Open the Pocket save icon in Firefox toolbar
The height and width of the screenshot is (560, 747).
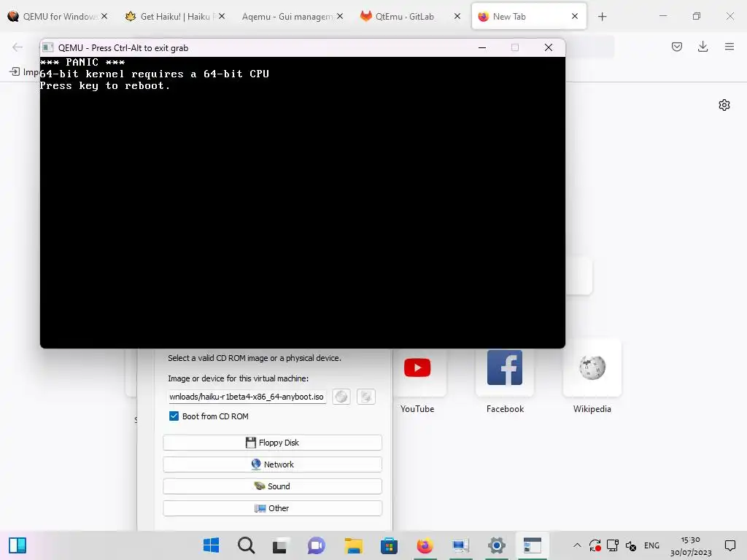coord(677,47)
